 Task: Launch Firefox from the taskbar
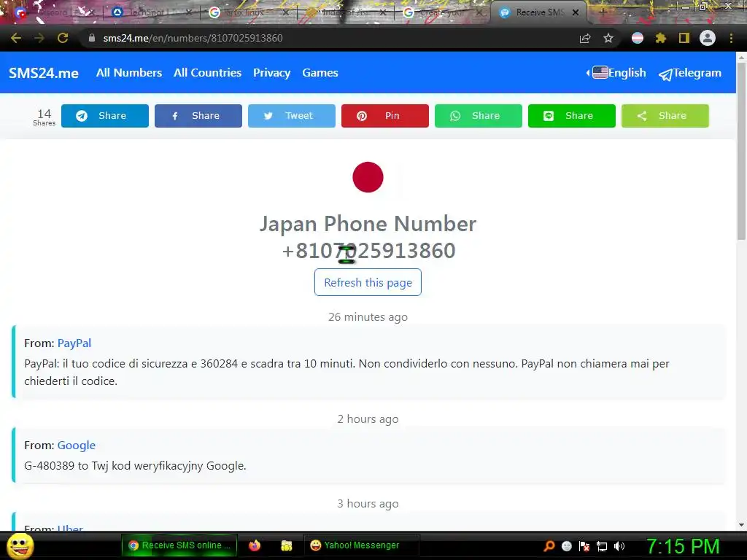click(255, 545)
